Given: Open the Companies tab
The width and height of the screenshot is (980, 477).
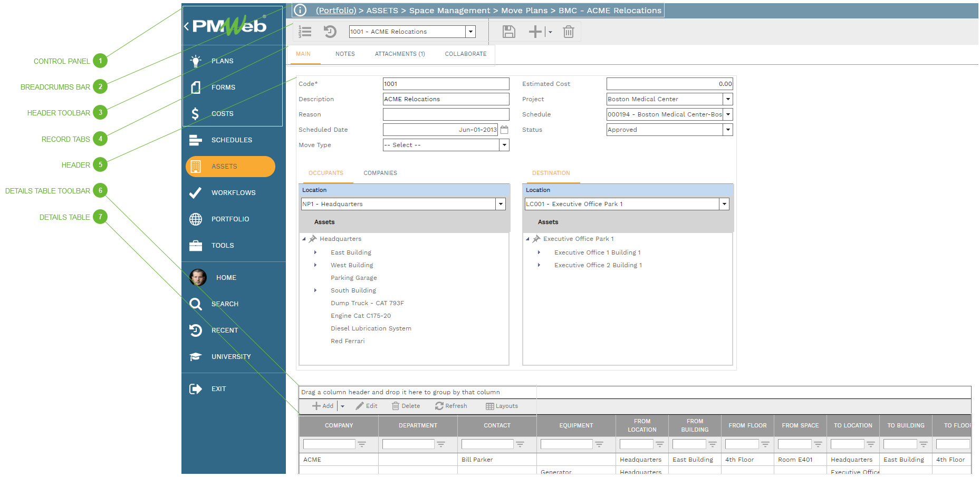Looking at the screenshot, I should click(380, 173).
